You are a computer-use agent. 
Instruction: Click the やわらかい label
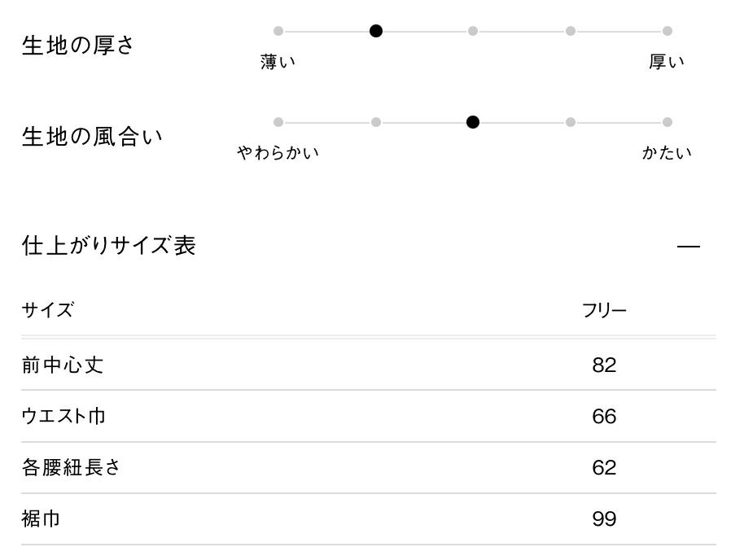click(278, 153)
